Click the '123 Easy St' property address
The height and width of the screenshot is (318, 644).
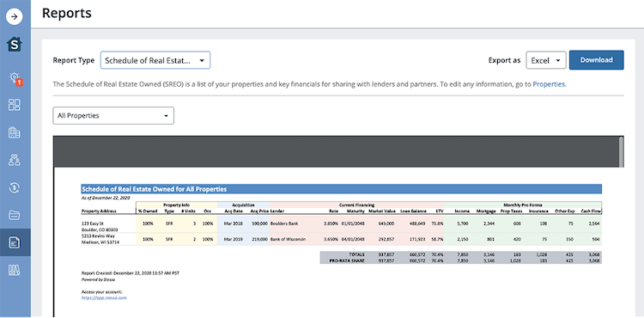pyautogui.click(x=93, y=223)
